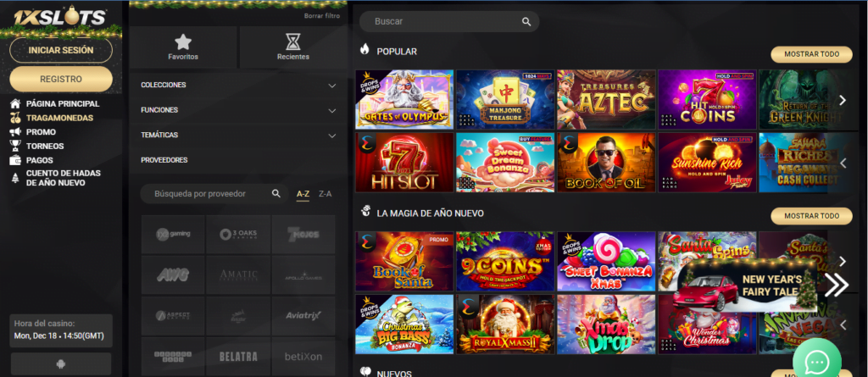
Task: Click Borrar filtro link
Action: point(322,16)
